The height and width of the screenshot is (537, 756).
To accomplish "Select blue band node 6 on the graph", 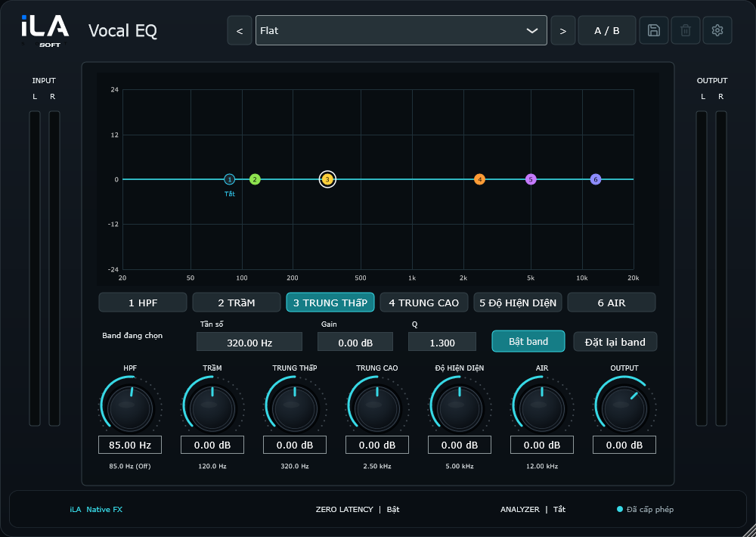I will click(596, 179).
